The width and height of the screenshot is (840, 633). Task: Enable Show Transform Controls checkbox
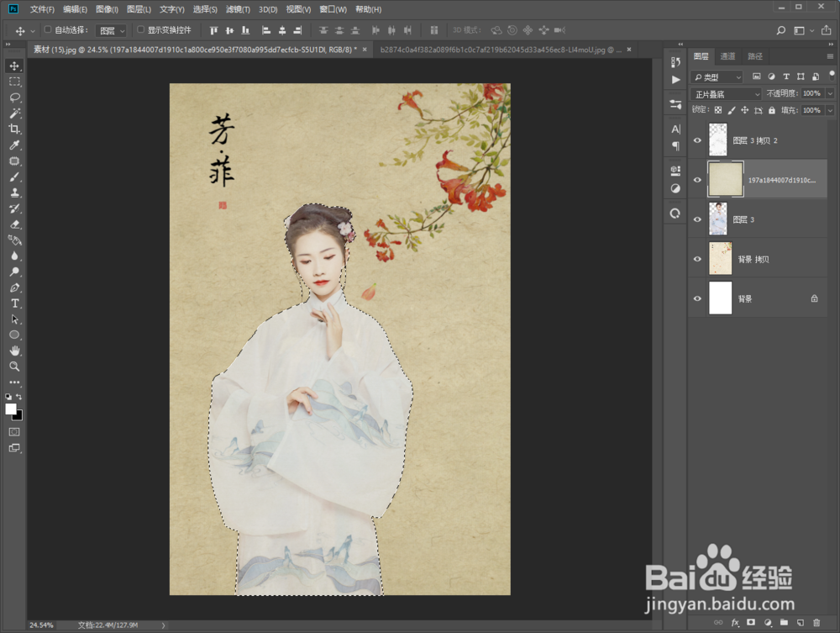click(141, 29)
